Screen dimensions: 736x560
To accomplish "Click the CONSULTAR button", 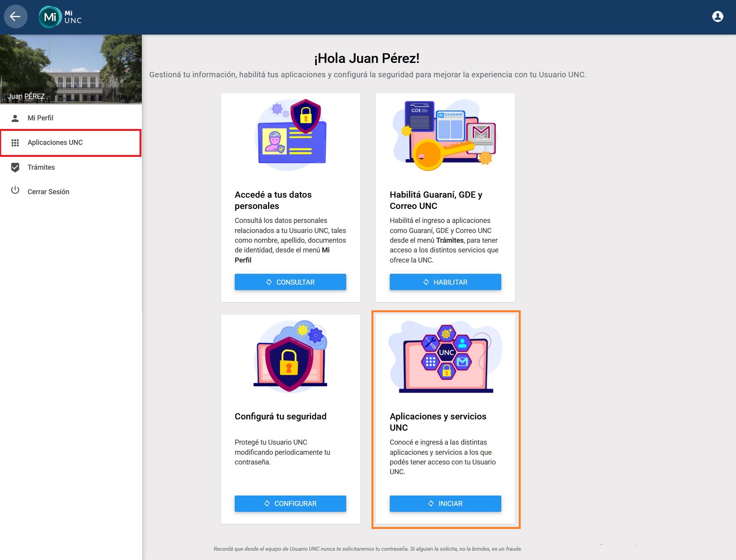I will 290,282.
